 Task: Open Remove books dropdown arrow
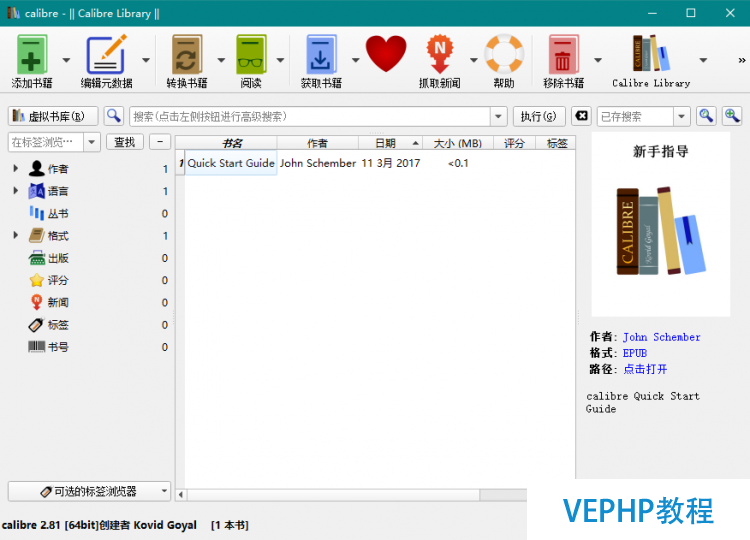pos(598,60)
